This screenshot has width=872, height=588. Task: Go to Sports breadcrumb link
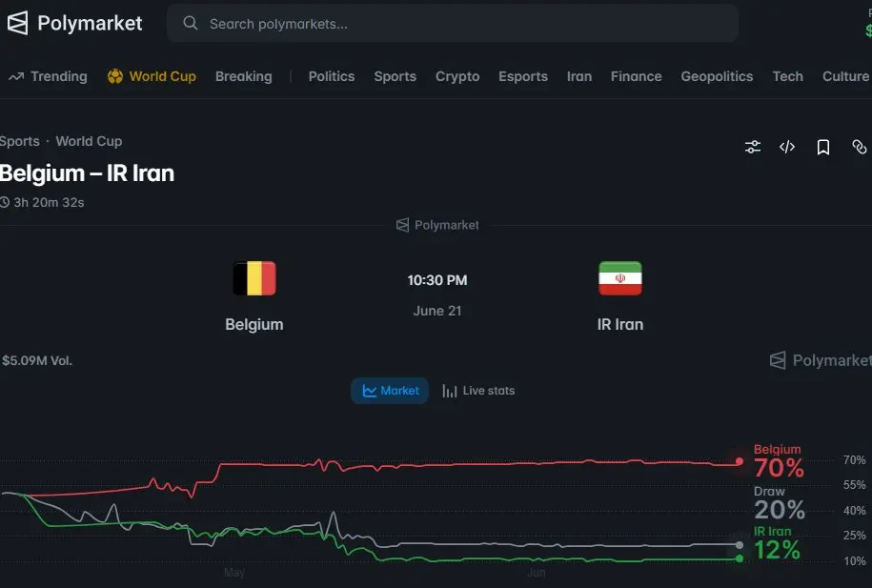click(19, 141)
